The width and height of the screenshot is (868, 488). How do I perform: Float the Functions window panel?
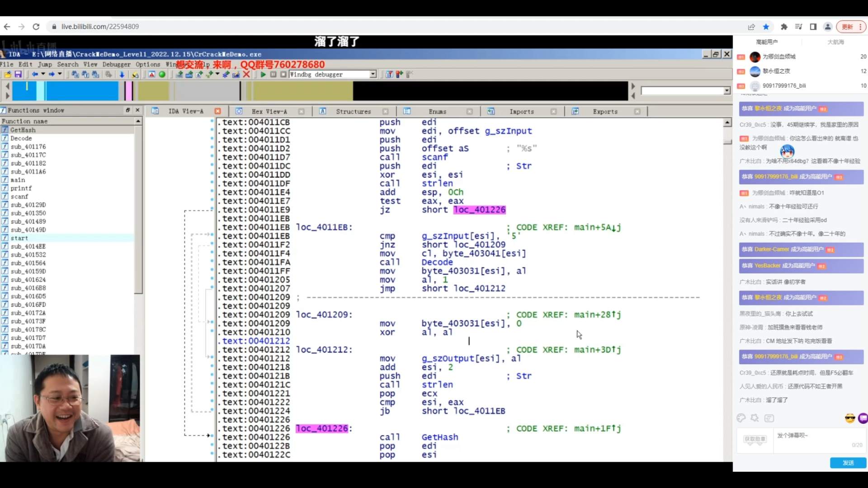(x=128, y=110)
